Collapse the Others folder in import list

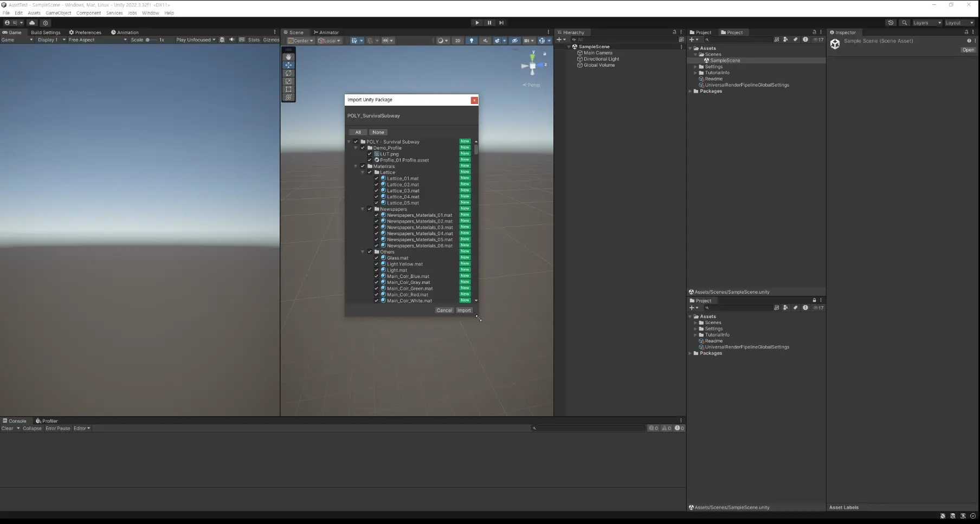[x=363, y=252]
